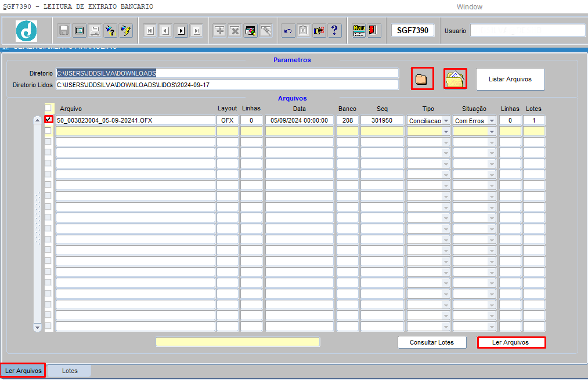Switch to the Lotes tab

click(70, 371)
